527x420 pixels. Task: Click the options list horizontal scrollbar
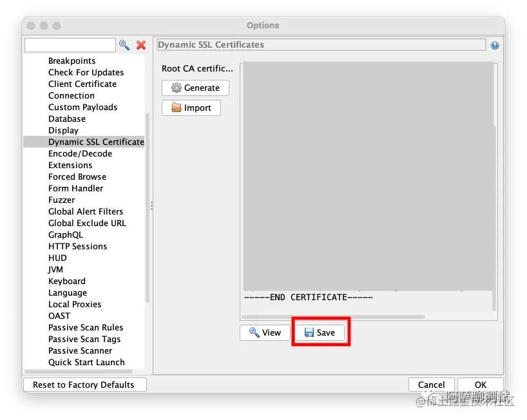click(x=79, y=371)
